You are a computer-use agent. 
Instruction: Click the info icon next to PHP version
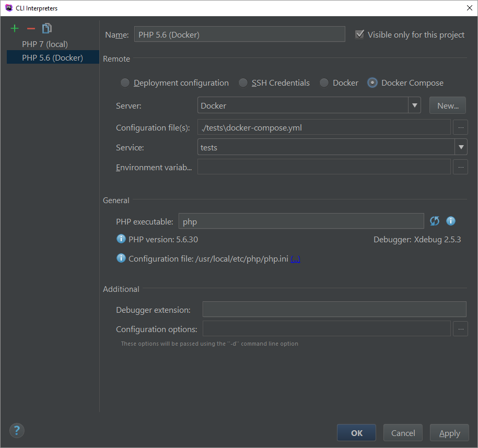121,239
